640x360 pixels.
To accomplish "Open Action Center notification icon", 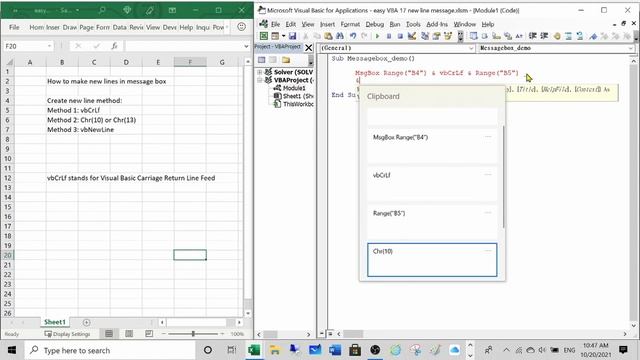I will point(623,350).
